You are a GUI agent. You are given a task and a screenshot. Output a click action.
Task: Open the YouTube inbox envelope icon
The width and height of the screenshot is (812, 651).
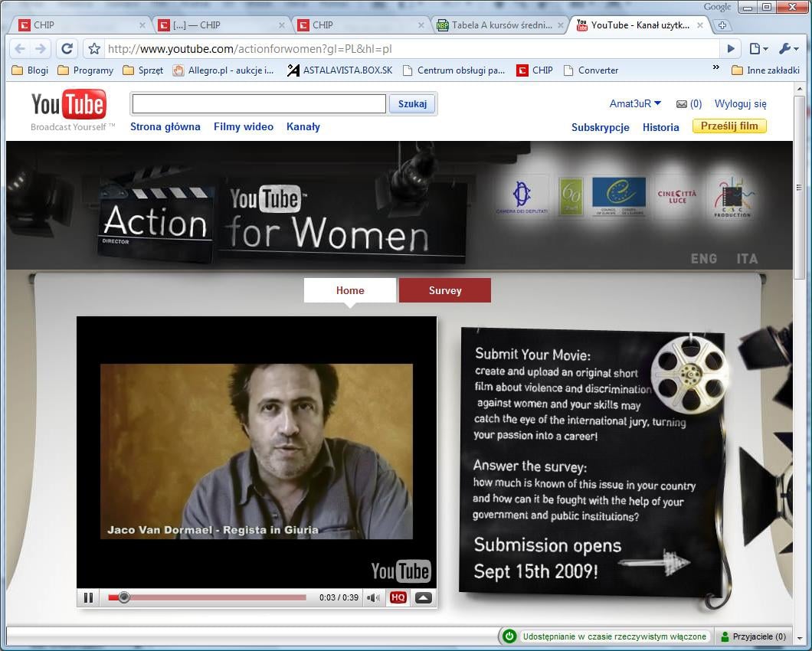pos(681,104)
